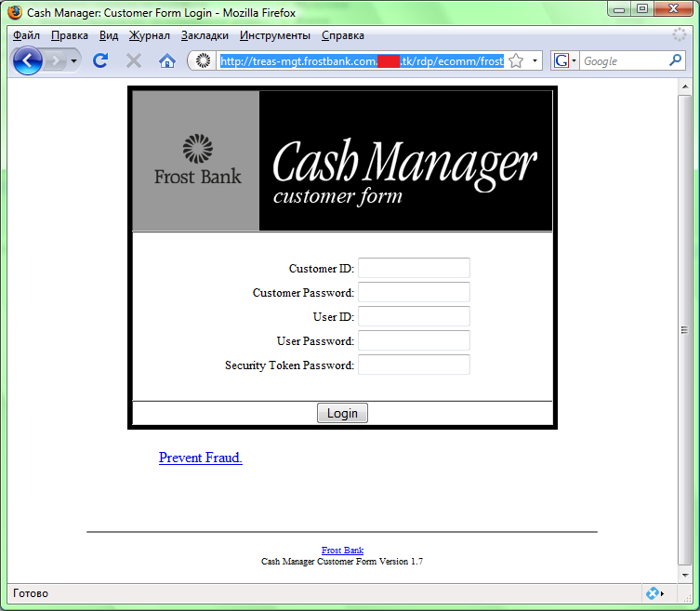Click the Firefox activity throbber icon
The height and width of the screenshot is (611, 700).
[x=679, y=34]
